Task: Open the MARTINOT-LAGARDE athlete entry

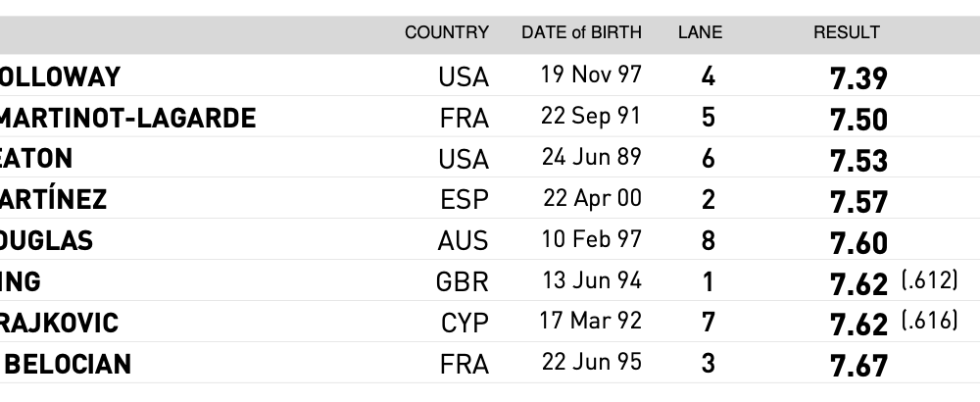Action: point(127,118)
